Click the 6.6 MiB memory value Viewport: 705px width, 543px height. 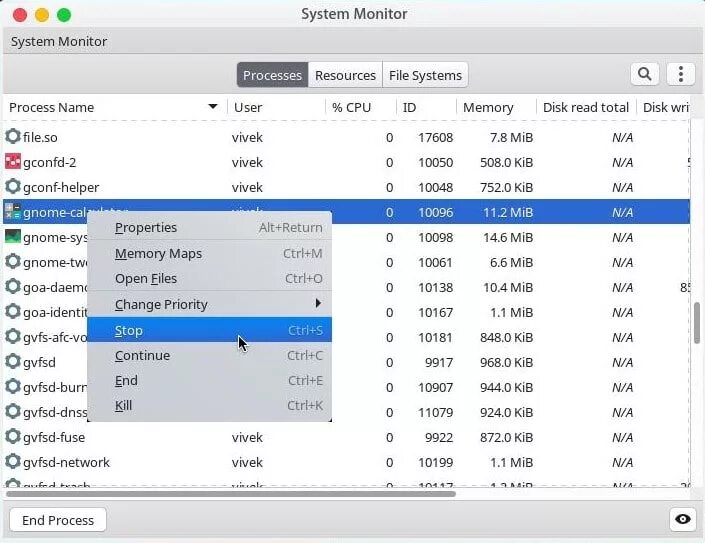(512, 263)
